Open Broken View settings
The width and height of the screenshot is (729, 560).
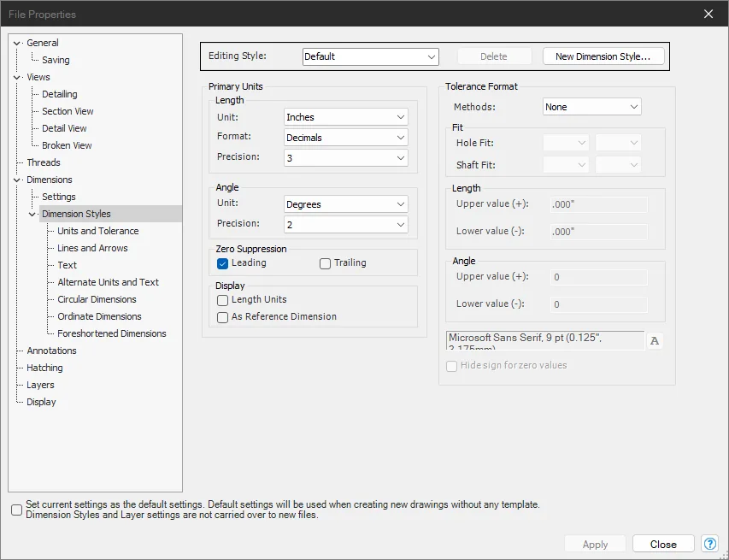click(67, 145)
